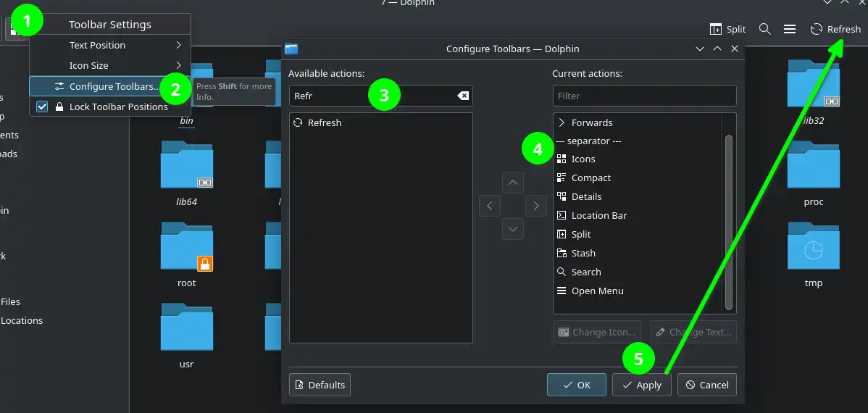Choose Configure Toolbars menu entry
Viewport: 868px width, 413px height.
(110, 86)
